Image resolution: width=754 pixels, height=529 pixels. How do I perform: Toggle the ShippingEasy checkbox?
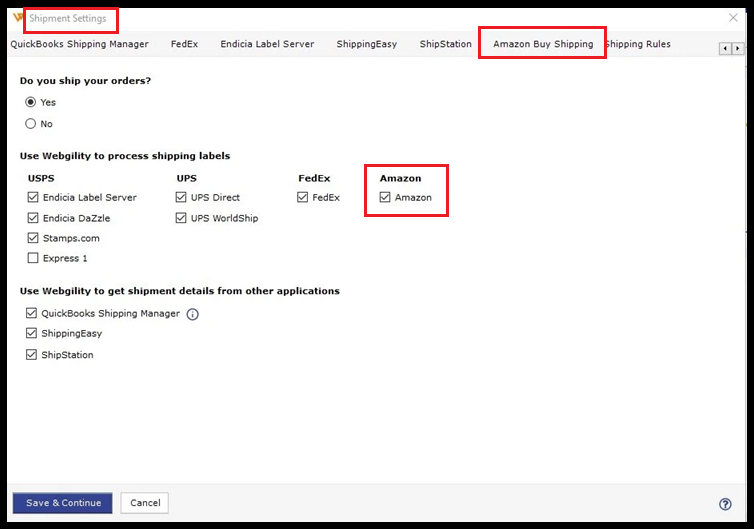[31, 333]
